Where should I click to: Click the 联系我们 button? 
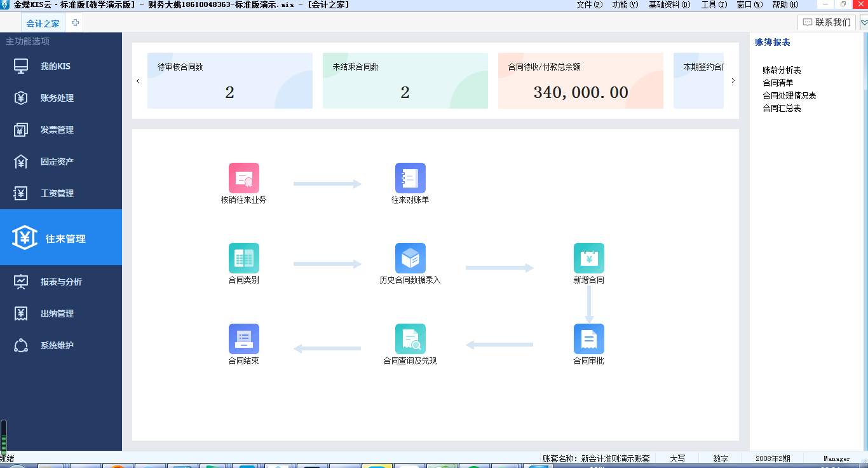point(827,22)
